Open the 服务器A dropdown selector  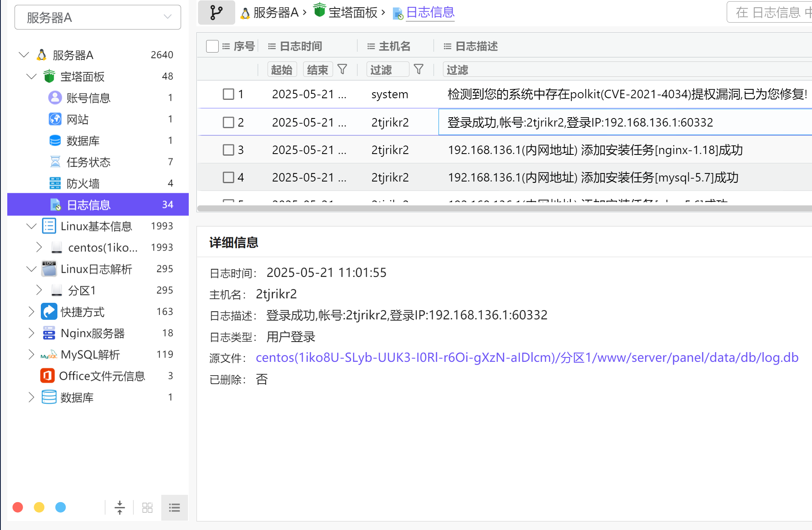pos(98,17)
